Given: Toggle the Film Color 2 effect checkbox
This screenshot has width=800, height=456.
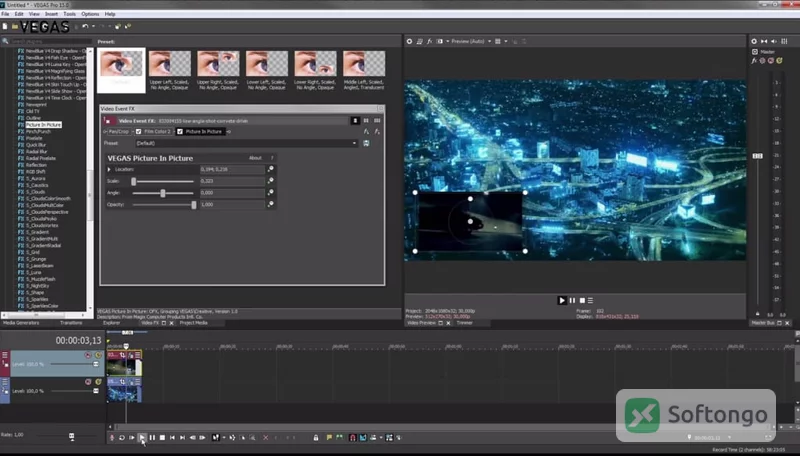Looking at the screenshot, I should click(139, 132).
